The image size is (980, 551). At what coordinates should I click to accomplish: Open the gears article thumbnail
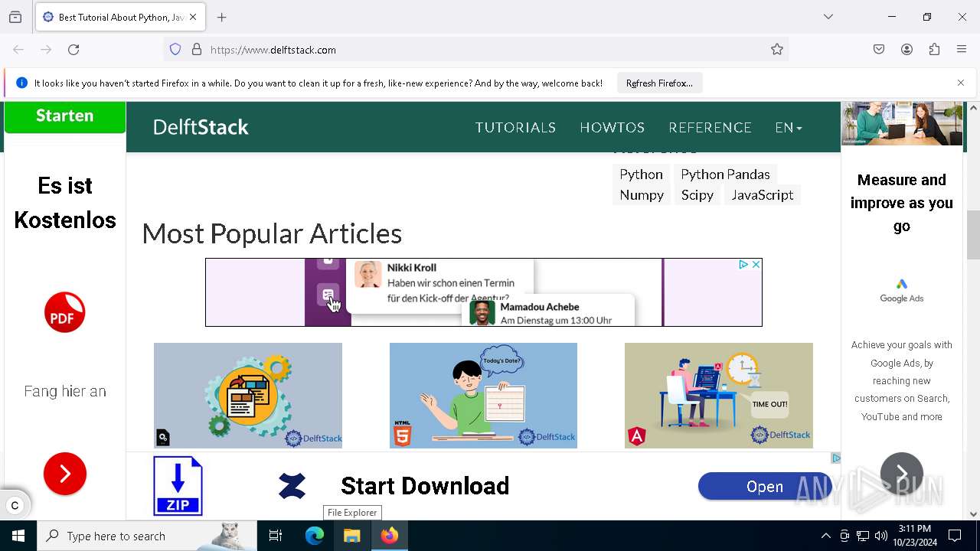[248, 396]
